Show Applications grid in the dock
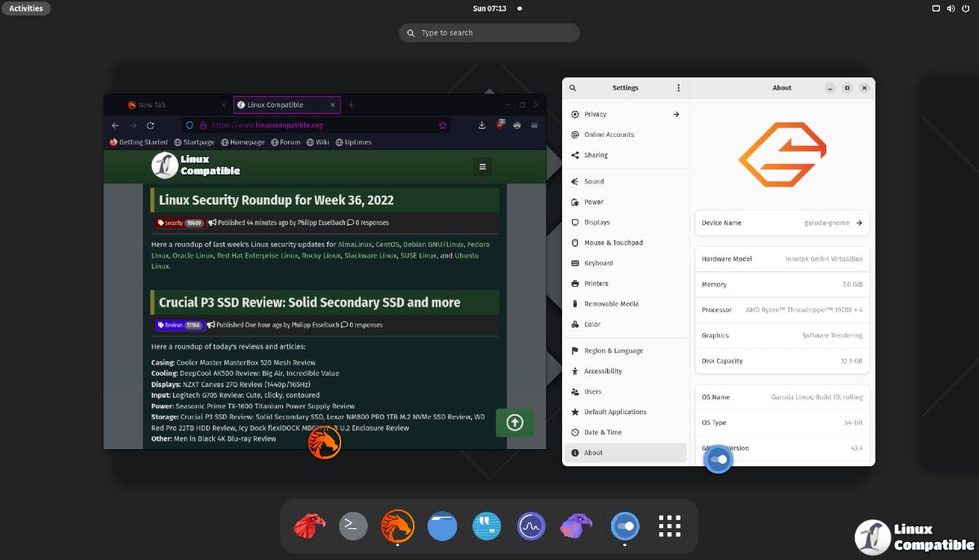979x560 pixels. click(x=669, y=526)
